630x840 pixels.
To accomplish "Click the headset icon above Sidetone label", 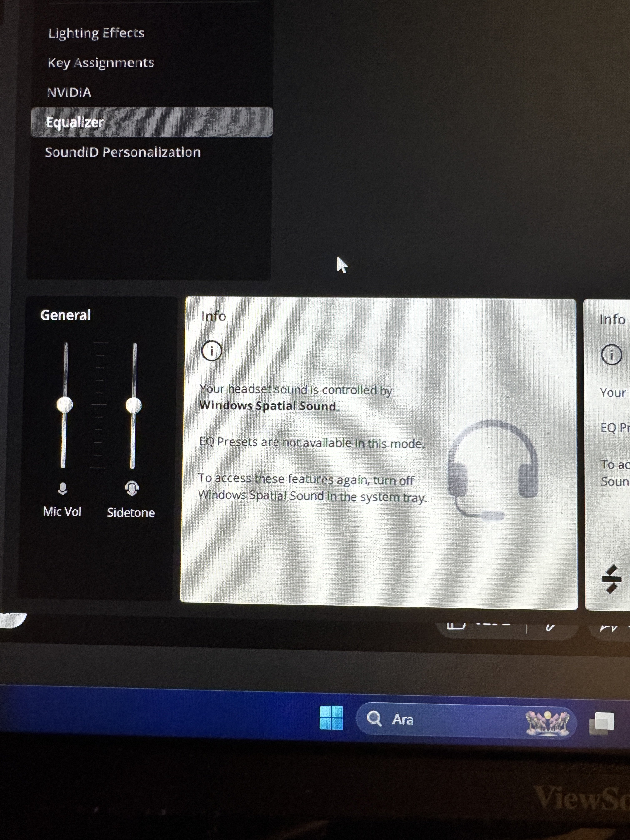I will (x=132, y=488).
